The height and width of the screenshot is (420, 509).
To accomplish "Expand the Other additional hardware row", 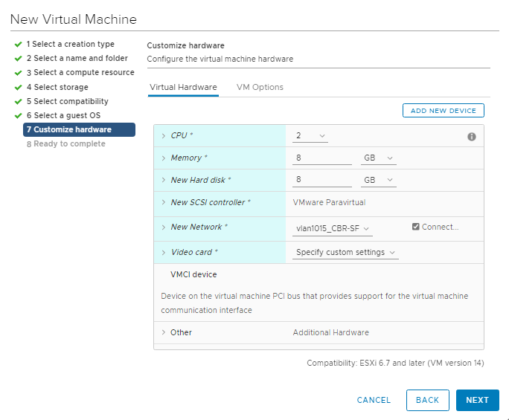I will [164, 332].
